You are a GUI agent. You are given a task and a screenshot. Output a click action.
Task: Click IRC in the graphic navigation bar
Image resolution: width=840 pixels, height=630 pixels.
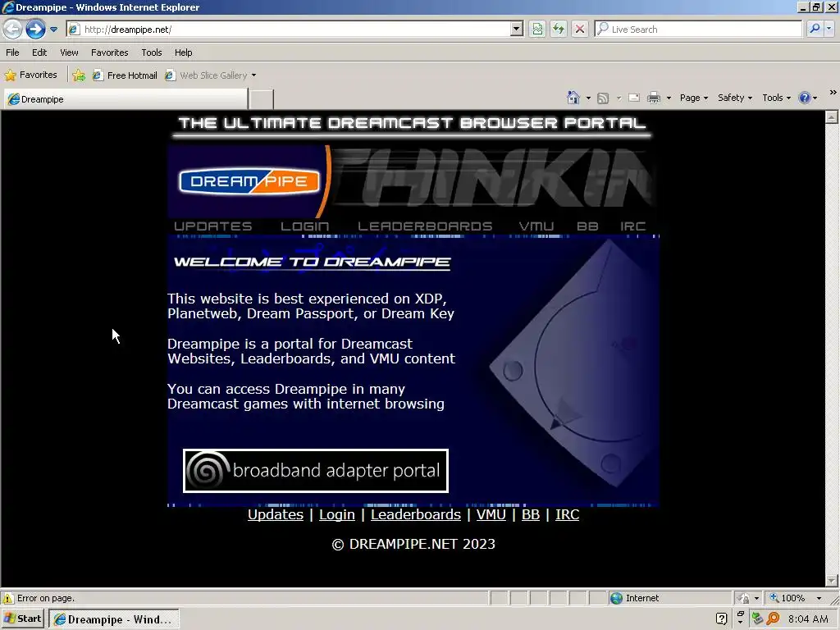pos(632,226)
